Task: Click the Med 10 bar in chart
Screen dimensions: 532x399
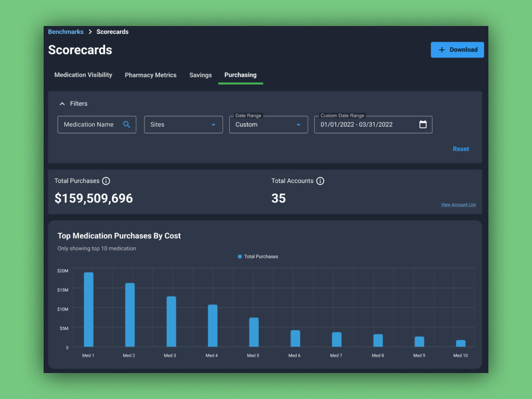Action: (x=461, y=343)
